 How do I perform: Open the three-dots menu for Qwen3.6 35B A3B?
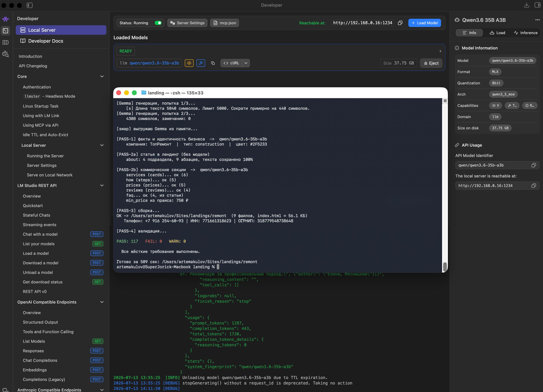(x=537, y=20)
